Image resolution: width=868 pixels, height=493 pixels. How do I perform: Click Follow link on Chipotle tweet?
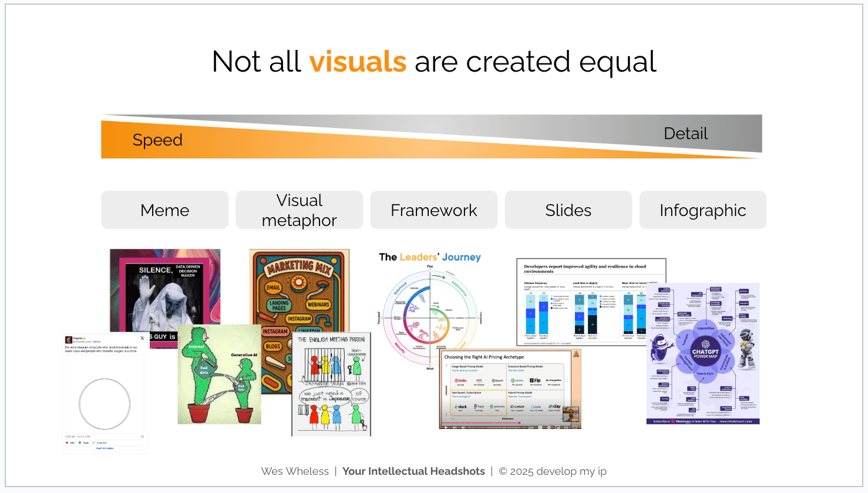[x=97, y=342]
